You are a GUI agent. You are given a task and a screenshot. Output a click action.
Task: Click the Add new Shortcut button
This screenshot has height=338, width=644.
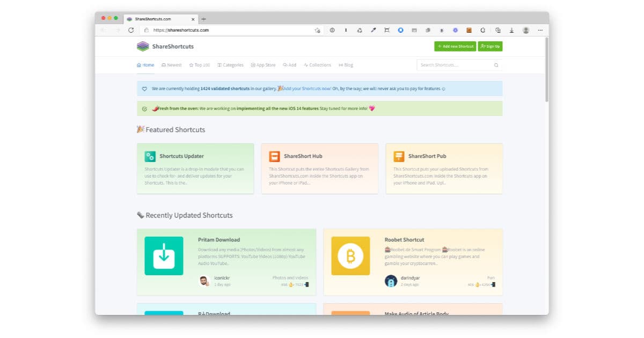pos(455,47)
